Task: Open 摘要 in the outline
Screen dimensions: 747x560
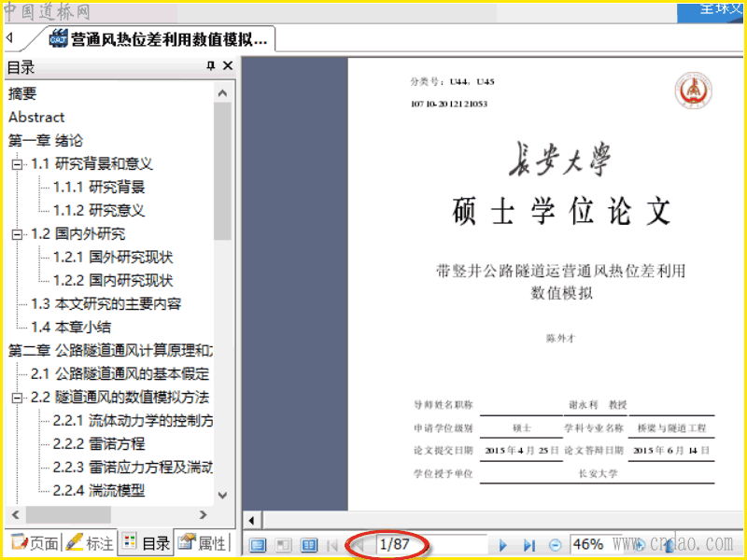Action: (x=22, y=93)
